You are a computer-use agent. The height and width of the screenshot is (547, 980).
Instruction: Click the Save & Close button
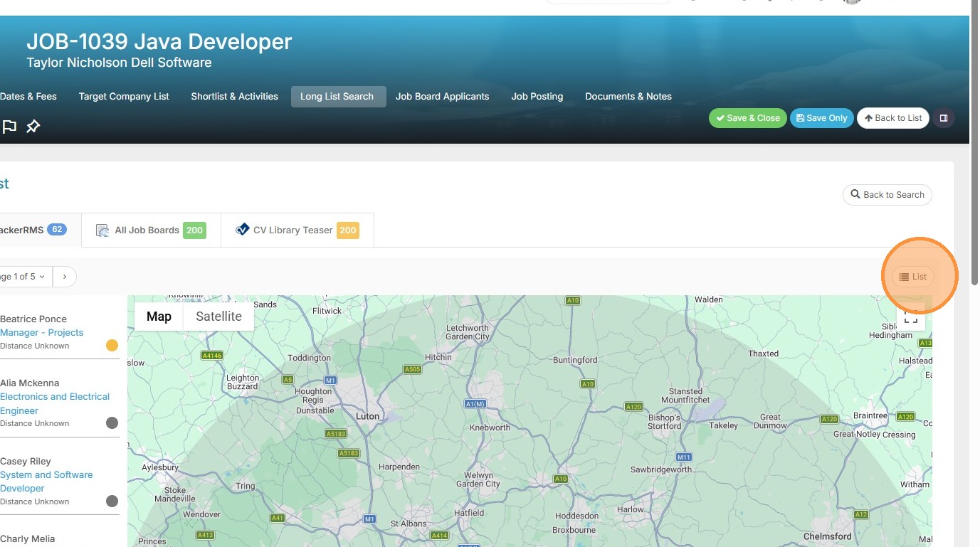(748, 118)
